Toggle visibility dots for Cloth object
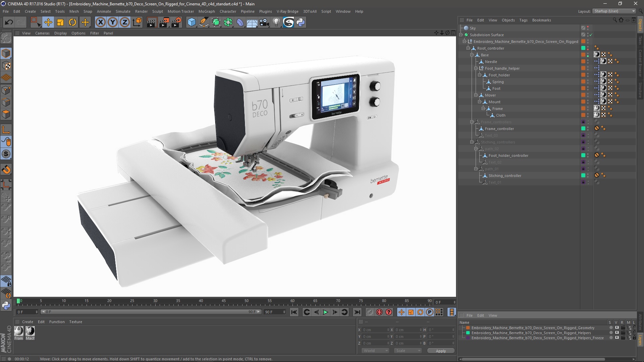Screen dimensions: 644x362 (x=588, y=115)
